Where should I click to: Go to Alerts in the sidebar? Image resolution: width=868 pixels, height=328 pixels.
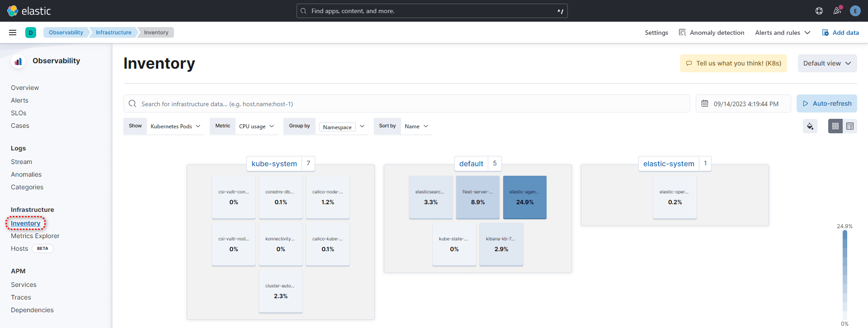[19, 100]
